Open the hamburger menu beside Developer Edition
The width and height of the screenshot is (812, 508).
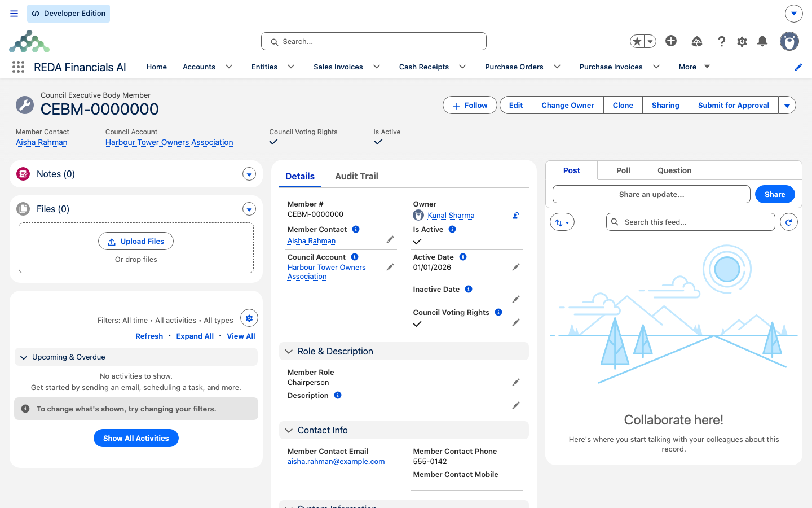click(x=14, y=14)
